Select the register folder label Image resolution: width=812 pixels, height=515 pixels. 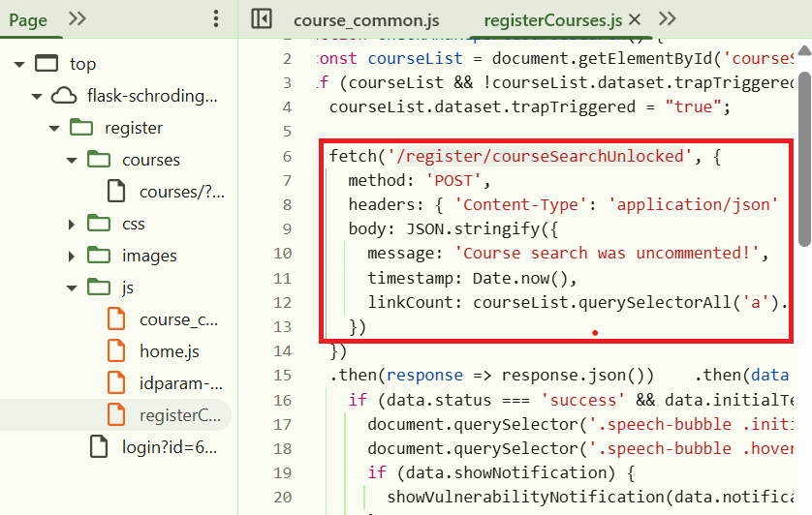coord(134,128)
